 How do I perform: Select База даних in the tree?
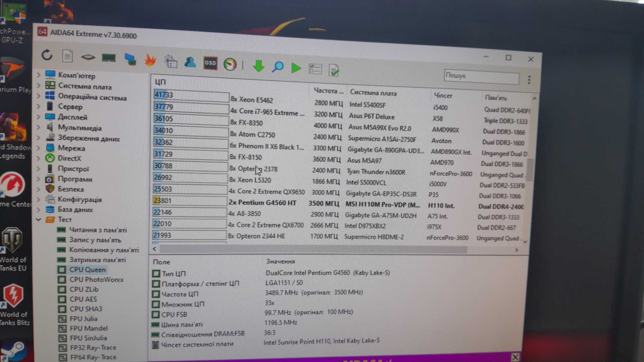[x=75, y=209]
